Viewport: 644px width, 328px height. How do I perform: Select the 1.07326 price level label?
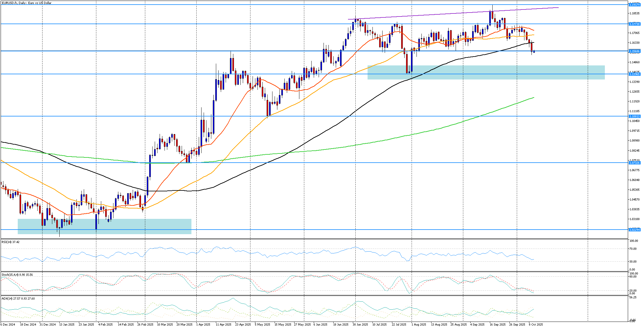coord(634,163)
